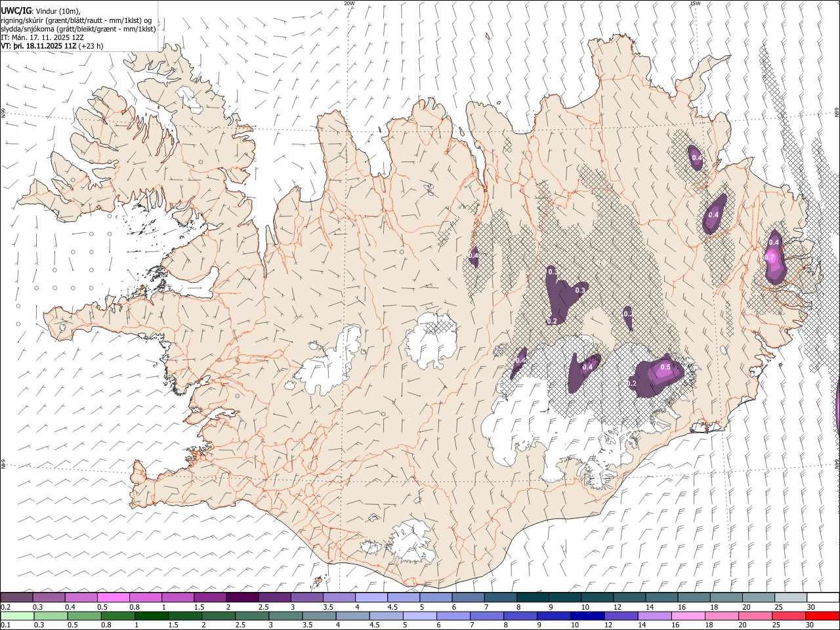This screenshot has height=630, width=840.
Task: Pick the upper-row 12 teal-grey swatch
Action: point(629,598)
